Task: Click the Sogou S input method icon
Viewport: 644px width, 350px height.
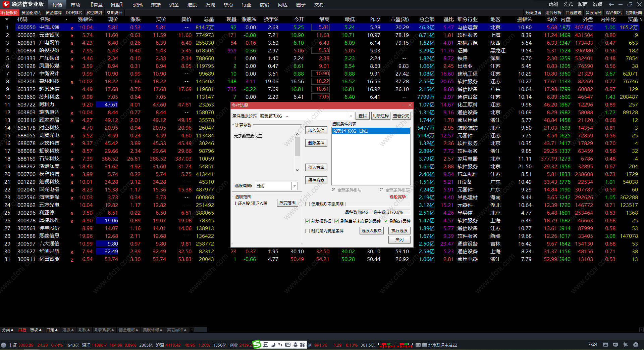Action: [257, 344]
